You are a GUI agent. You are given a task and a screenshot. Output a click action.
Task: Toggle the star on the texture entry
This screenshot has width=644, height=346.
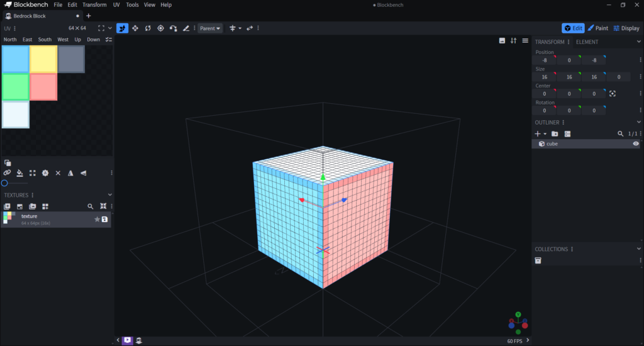[x=97, y=219]
